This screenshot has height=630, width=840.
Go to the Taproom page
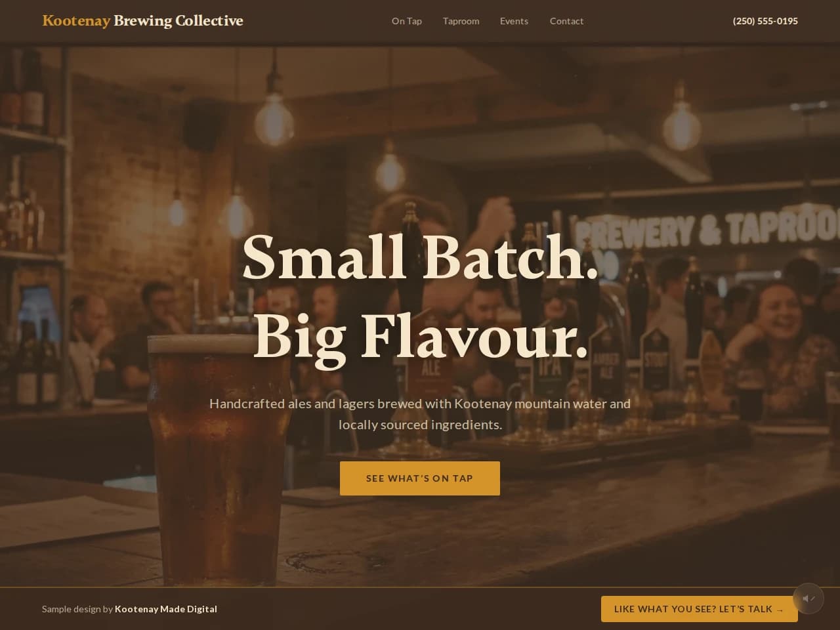pyautogui.click(x=461, y=21)
